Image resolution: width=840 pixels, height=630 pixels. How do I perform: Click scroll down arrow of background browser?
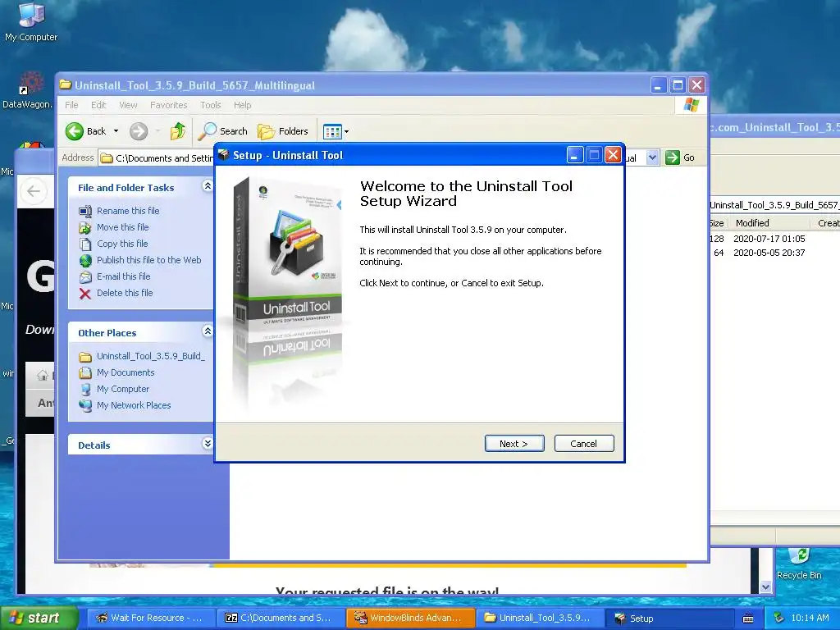[x=766, y=587]
